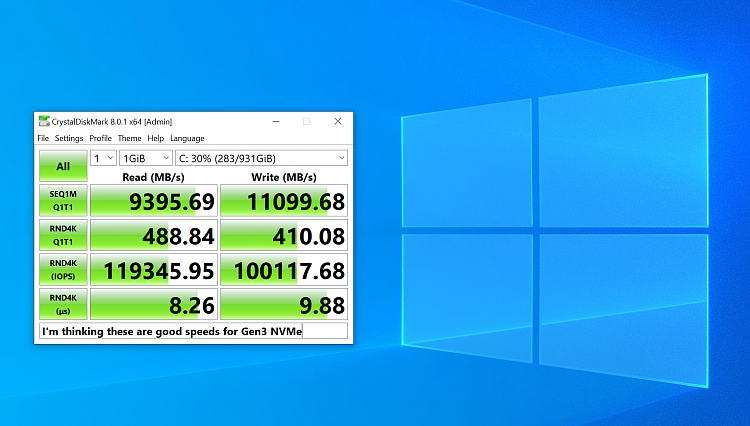Viewport: 750px width, 426px height.
Task: Minimize the CrystalDiskMark window
Action: click(x=276, y=121)
